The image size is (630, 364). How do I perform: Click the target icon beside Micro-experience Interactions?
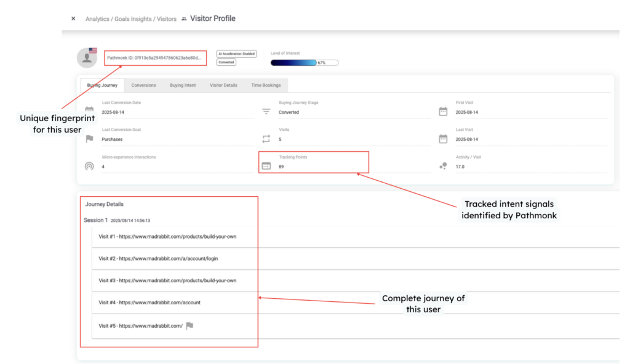click(x=89, y=166)
